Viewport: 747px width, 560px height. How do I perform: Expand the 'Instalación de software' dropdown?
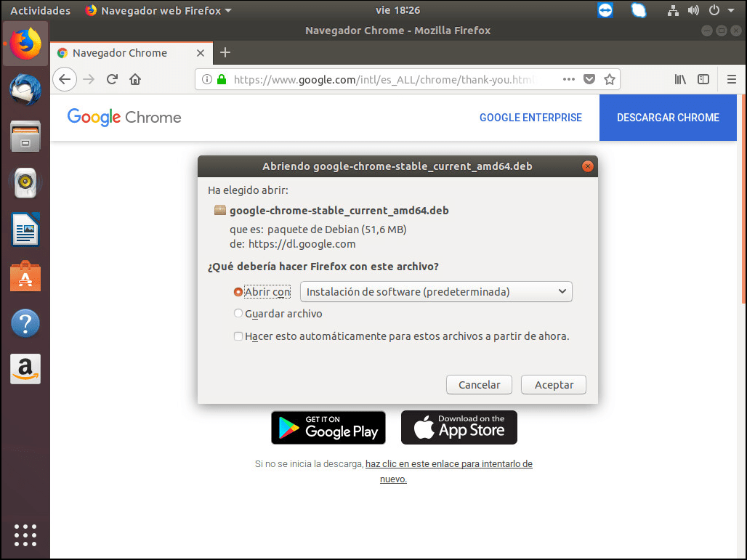click(x=436, y=292)
